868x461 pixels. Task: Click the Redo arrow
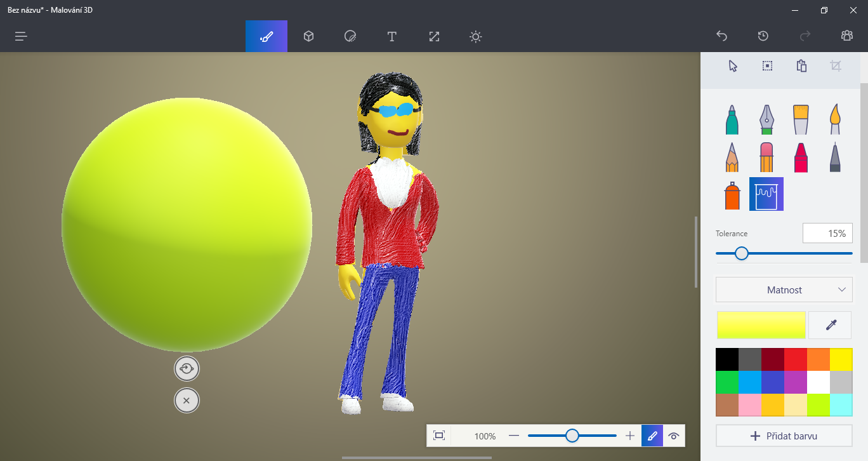pos(805,36)
